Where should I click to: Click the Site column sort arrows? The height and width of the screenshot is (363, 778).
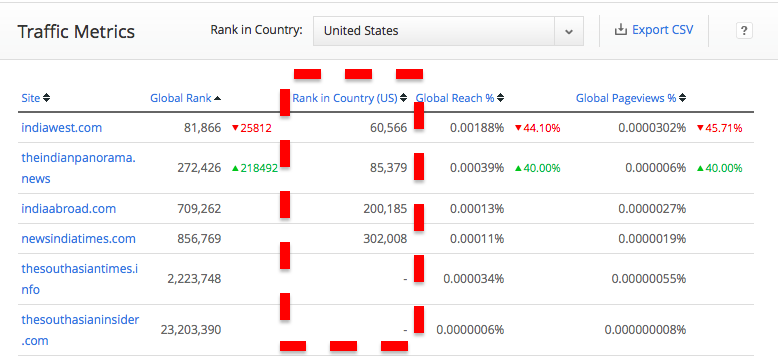tap(47, 98)
